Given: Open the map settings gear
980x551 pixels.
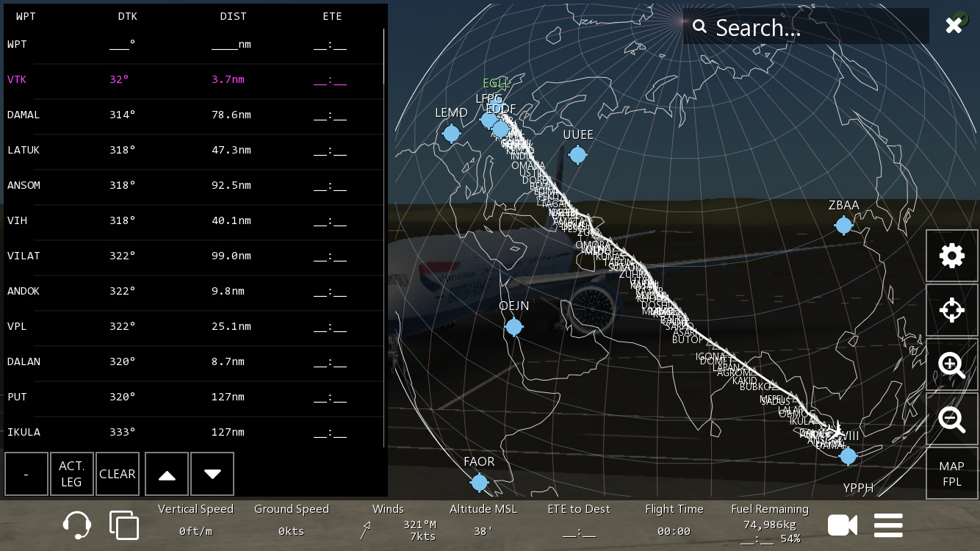Looking at the screenshot, I should point(952,256).
